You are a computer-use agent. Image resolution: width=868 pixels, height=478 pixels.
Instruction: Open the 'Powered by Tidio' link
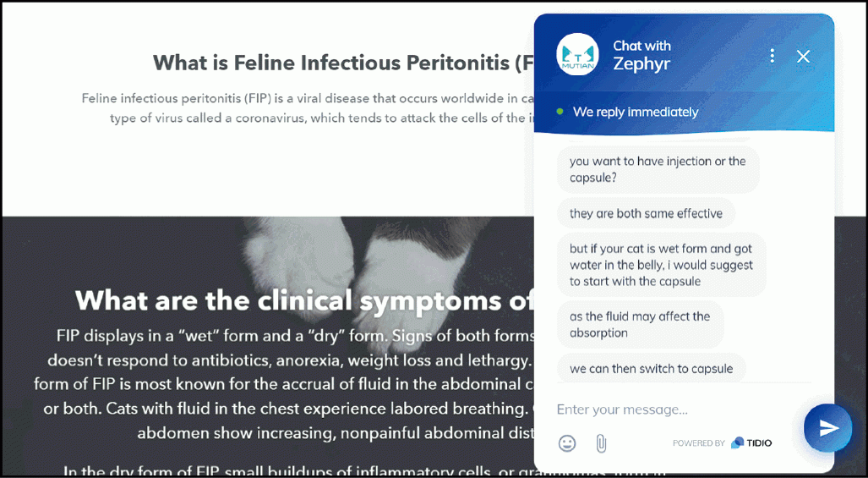tap(722, 442)
